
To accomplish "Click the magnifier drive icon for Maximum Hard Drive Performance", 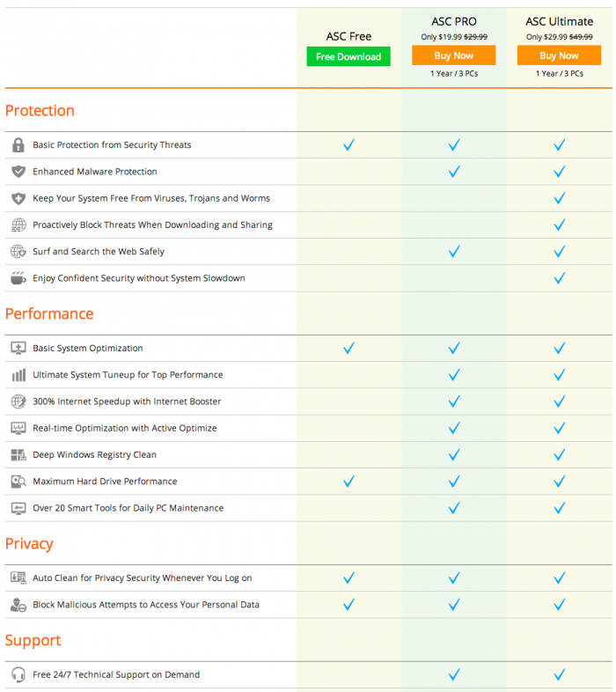I will click(x=18, y=481).
